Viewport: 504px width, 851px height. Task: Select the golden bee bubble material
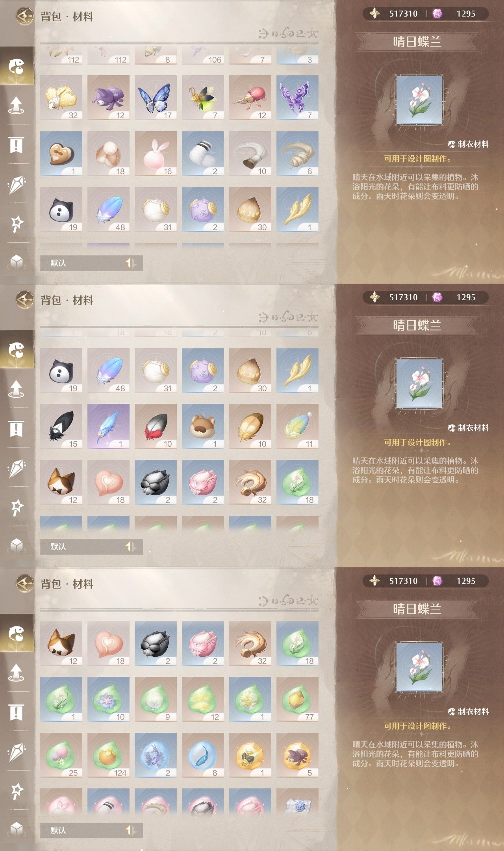pos(250,755)
